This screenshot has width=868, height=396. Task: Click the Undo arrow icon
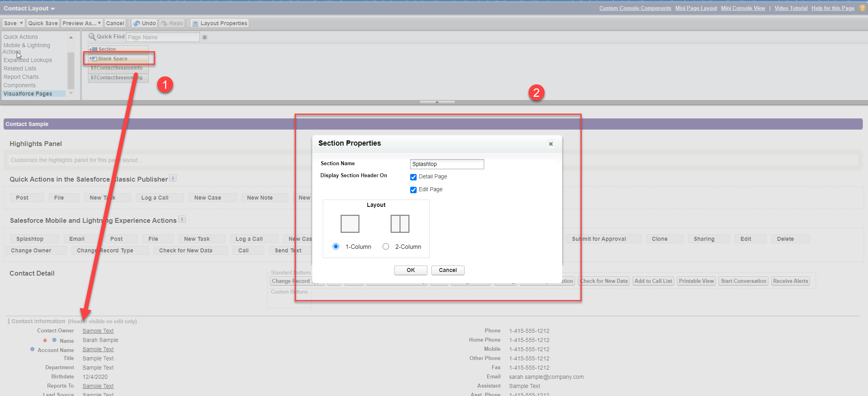click(x=137, y=23)
